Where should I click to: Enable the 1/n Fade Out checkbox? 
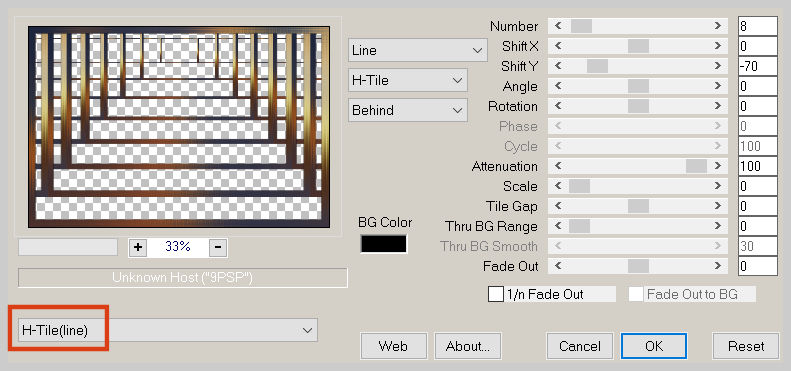[496, 294]
